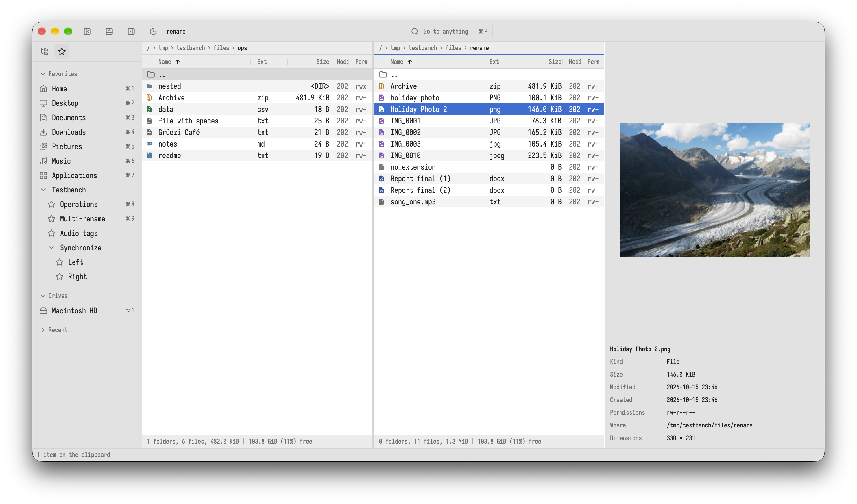The image size is (857, 504).
Task: Sort left pane by Name column header
Action: (165, 62)
